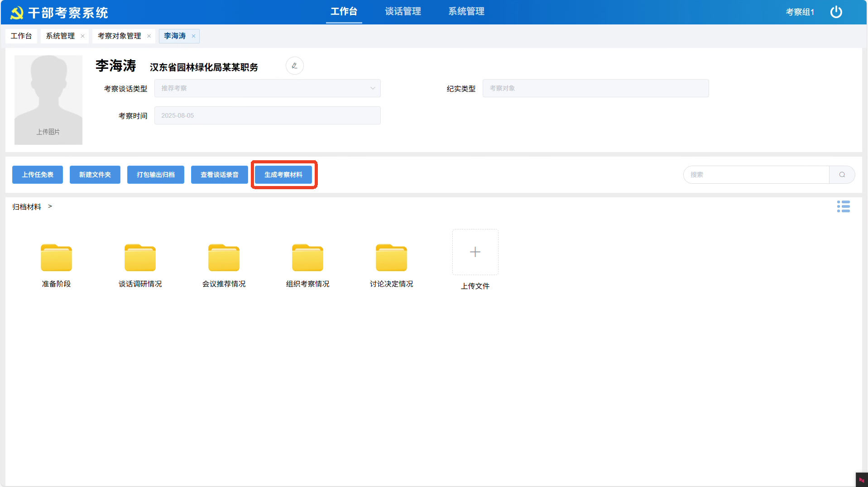Click the 汉东省园林绿化局某某职务 text
This screenshot has width=868, height=487.
coord(204,67)
